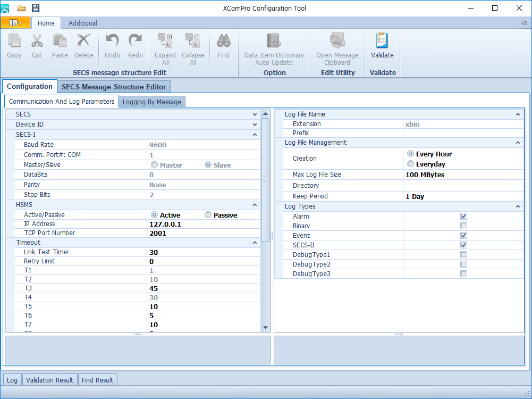Edit the T5 timeout value

pyautogui.click(x=204, y=306)
